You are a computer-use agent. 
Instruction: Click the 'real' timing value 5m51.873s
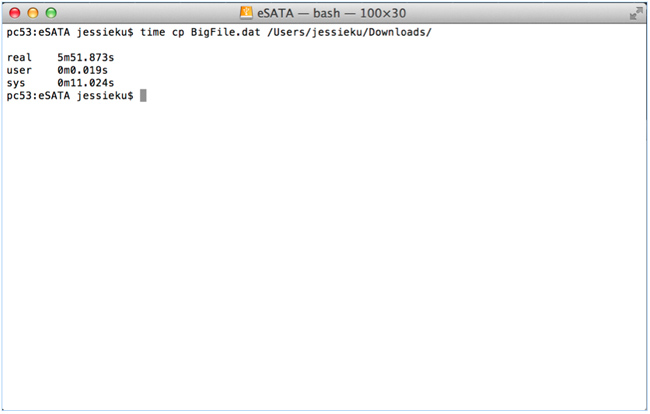click(85, 57)
